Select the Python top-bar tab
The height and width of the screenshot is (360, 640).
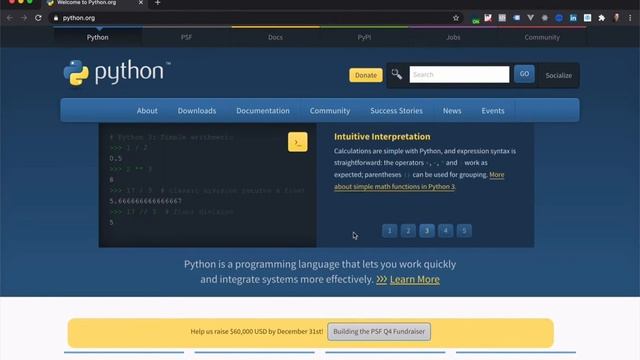point(98,37)
